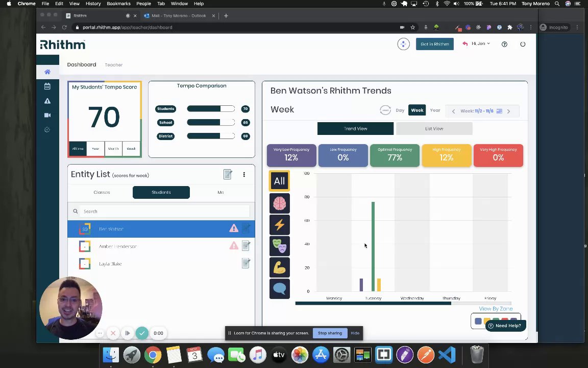Switch to Trend View
Image resolution: width=588 pixels, height=368 pixels.
coord(355,128)
